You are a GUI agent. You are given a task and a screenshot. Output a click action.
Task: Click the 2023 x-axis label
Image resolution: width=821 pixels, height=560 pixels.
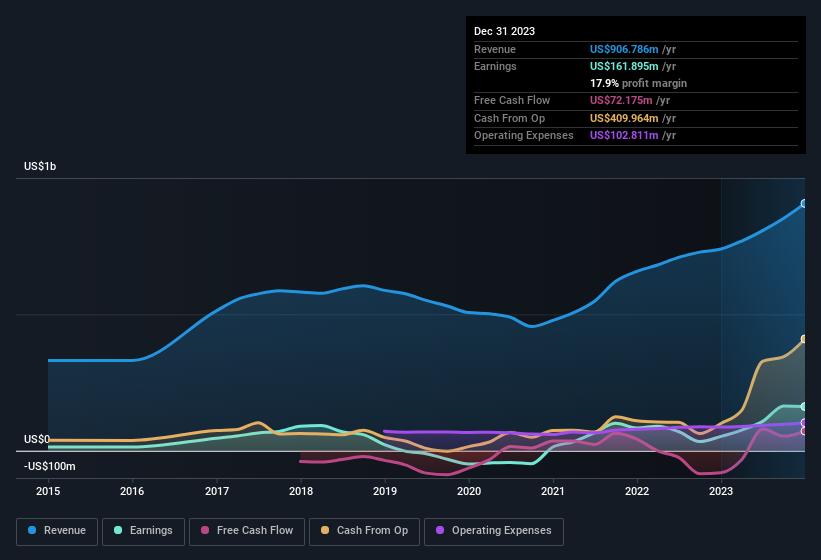tap(721, 491)
